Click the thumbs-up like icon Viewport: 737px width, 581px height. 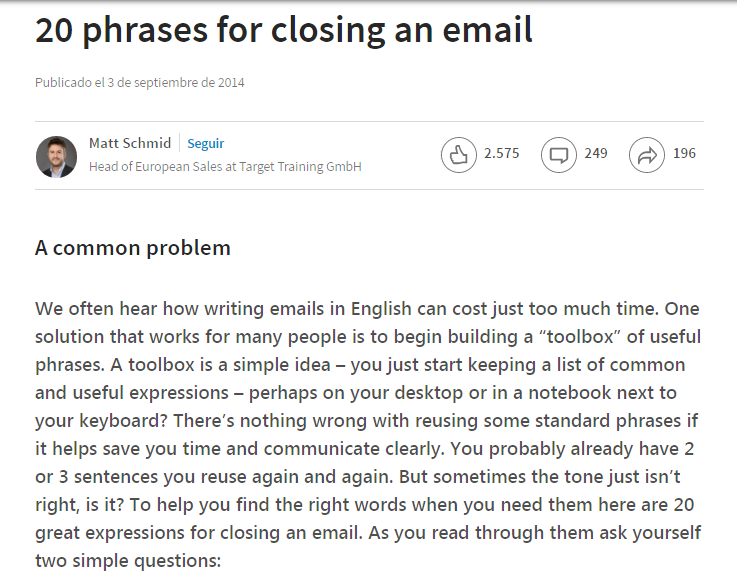coord(459,155)
